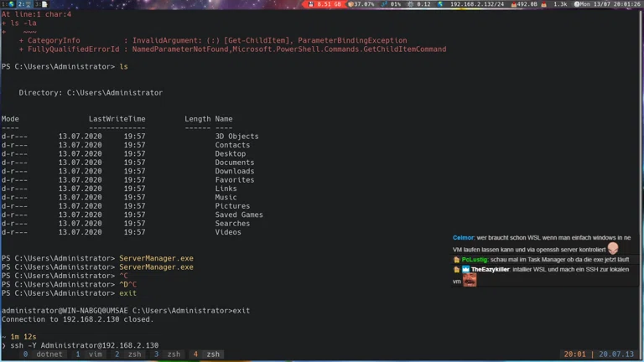The height and width of the screenshot is (362, 644).
Task: Click the 20:01 time in the tmux status
Action: click(x=574, y=354)
